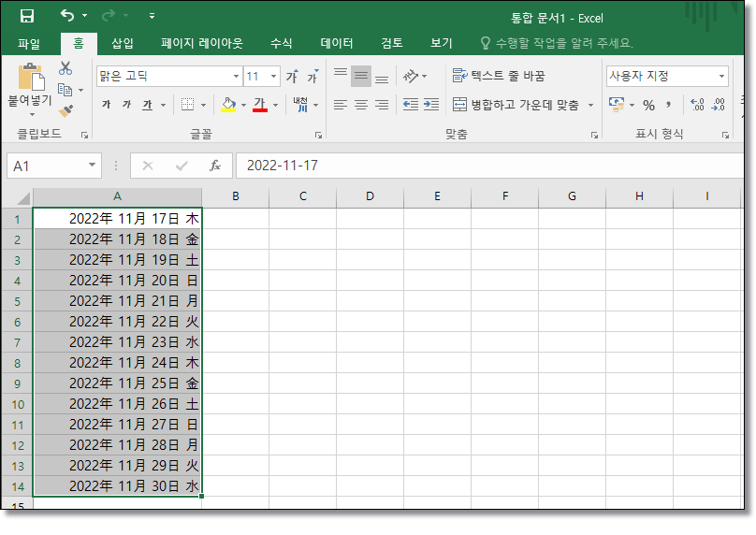The width and height of the screenshot is (756, 535).
Task: Click the Decrease Indent icon
Action: tap(411, 105)
